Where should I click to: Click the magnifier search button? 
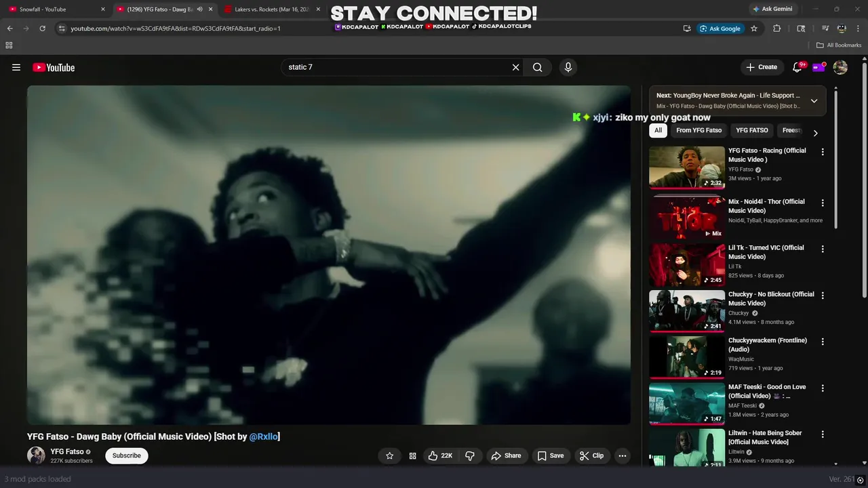click(x=538, y=67)
